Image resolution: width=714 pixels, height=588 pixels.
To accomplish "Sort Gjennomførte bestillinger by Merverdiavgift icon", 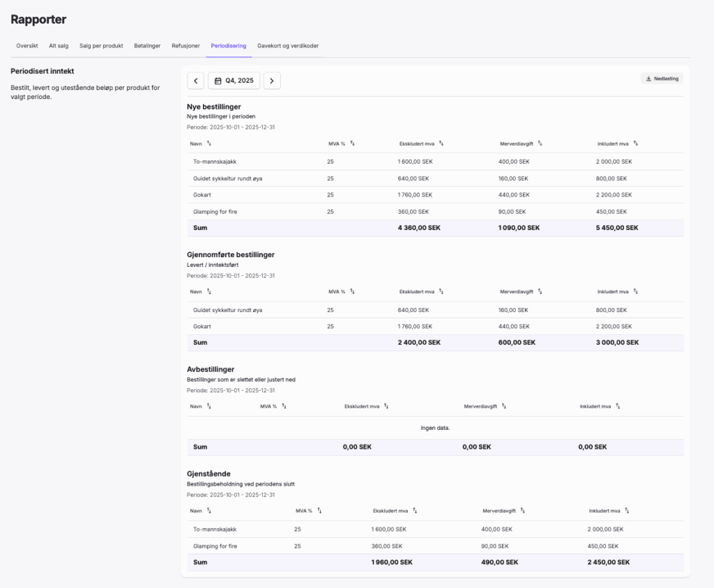I will (540, 292).
